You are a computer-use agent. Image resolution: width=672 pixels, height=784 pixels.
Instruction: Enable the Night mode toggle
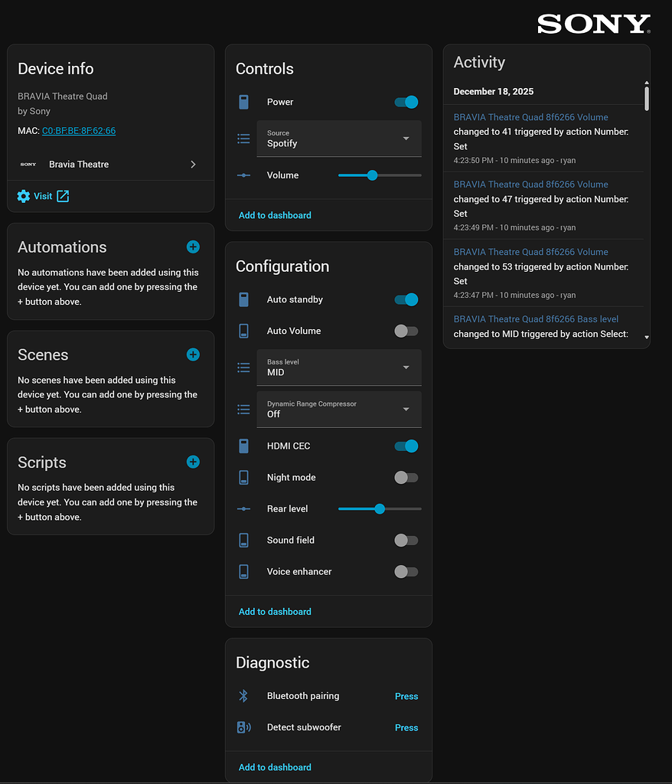point(406,478)
